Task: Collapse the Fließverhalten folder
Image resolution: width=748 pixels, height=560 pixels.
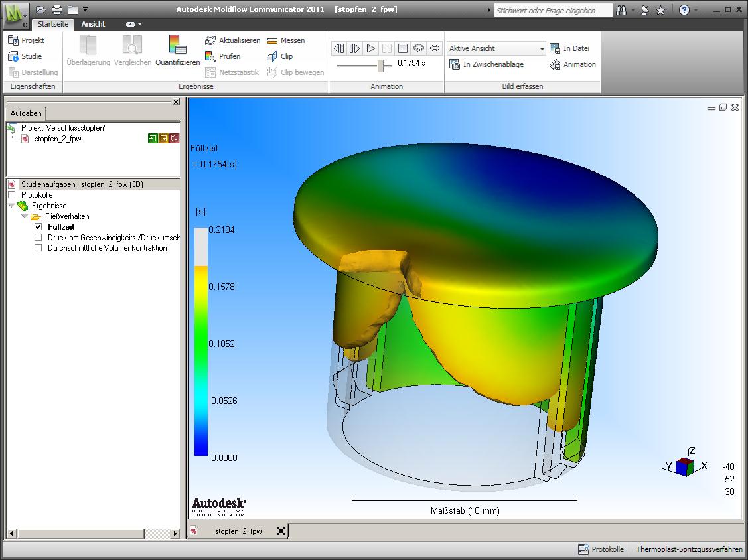Action: coord(25,216)
